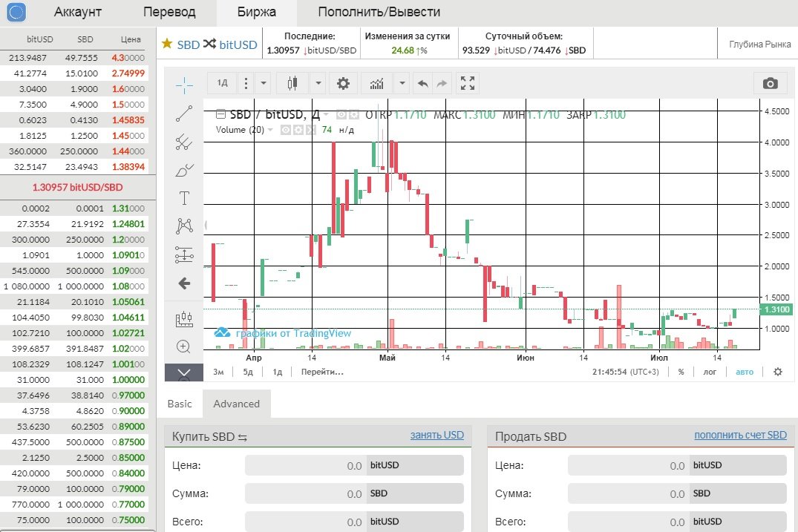Viewport: 798px width, 532px height.
Task: Select the crosshair cursor tool
Action: [183, 85]
